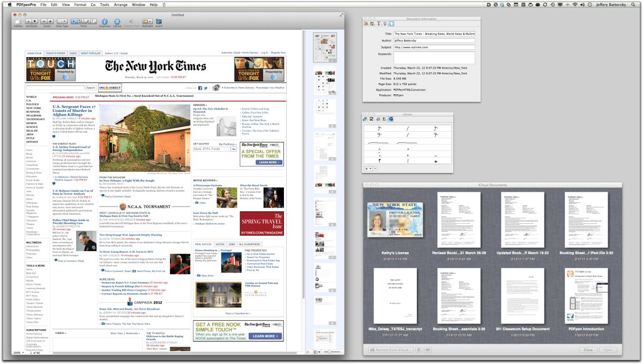Switch to the text inspector tab in Document Information
Viewport: 643px width, 364px height.
pyautogui.click(x=379, y=23)
